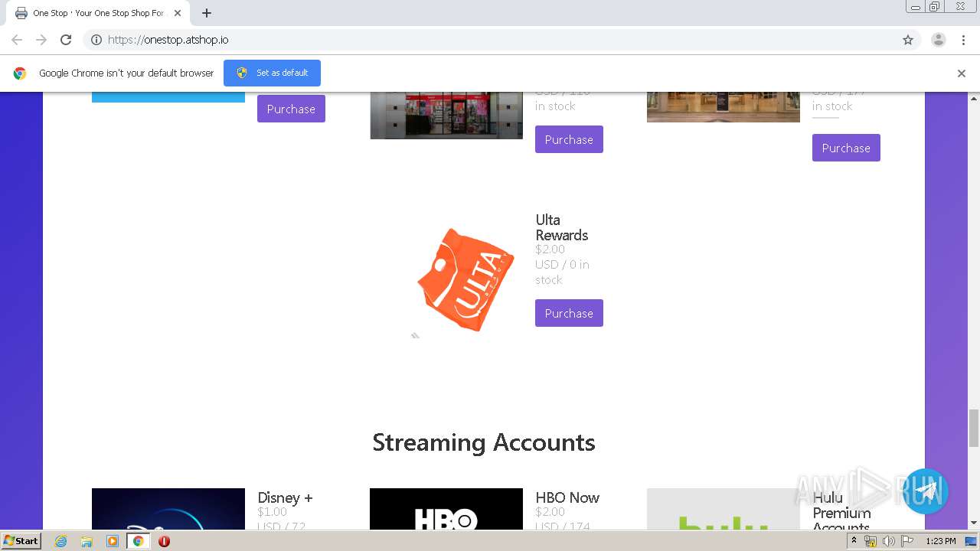Bookmark this page with the star icon
980x551 pixels.
pos(908,40)
